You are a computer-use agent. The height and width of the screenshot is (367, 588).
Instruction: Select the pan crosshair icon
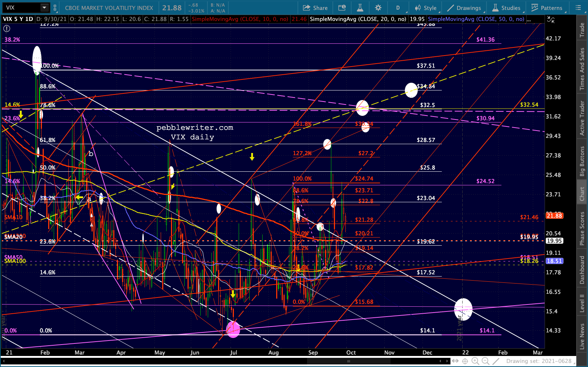coord(465,361)
